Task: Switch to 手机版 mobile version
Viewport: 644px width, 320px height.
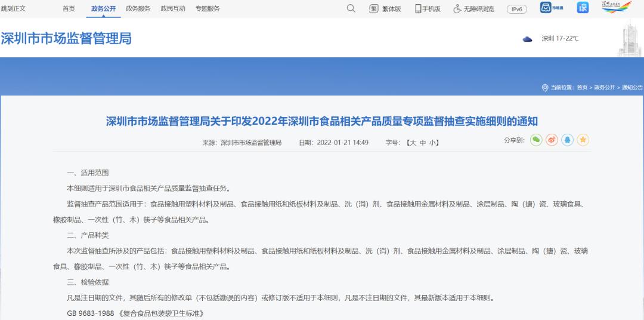Action: (428, 9)
